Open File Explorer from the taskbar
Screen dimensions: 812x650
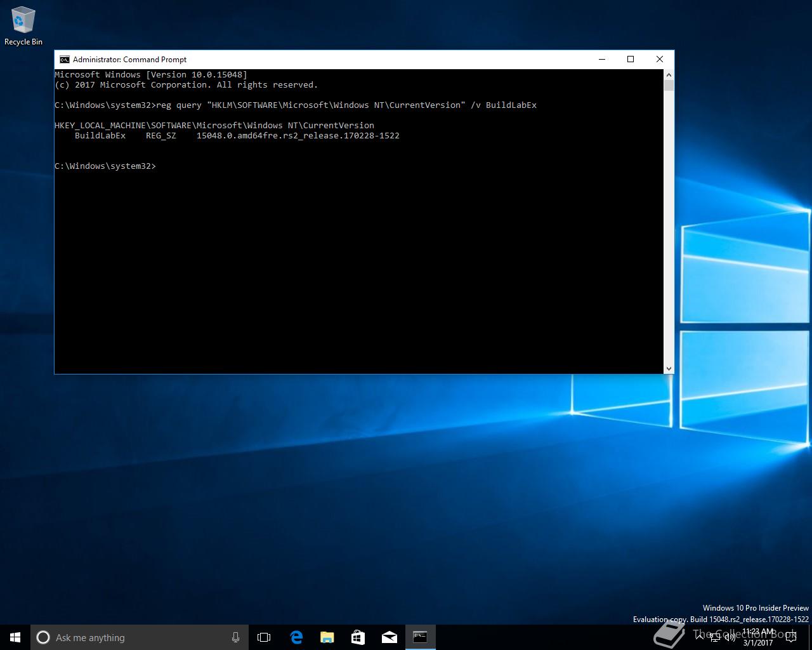(x=327, y=637)
